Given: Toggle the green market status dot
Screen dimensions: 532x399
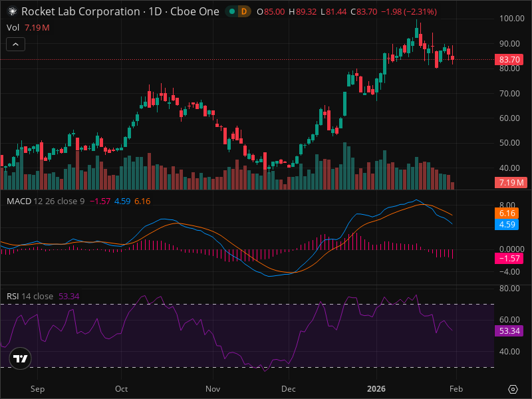Looking at the screenshot, I should click(x=232, y=11).
